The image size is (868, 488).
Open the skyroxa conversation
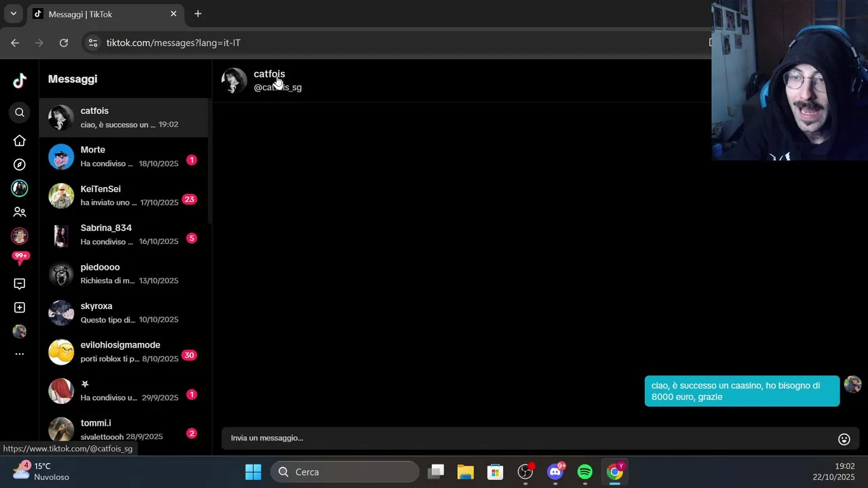click(x=123, y=313)
